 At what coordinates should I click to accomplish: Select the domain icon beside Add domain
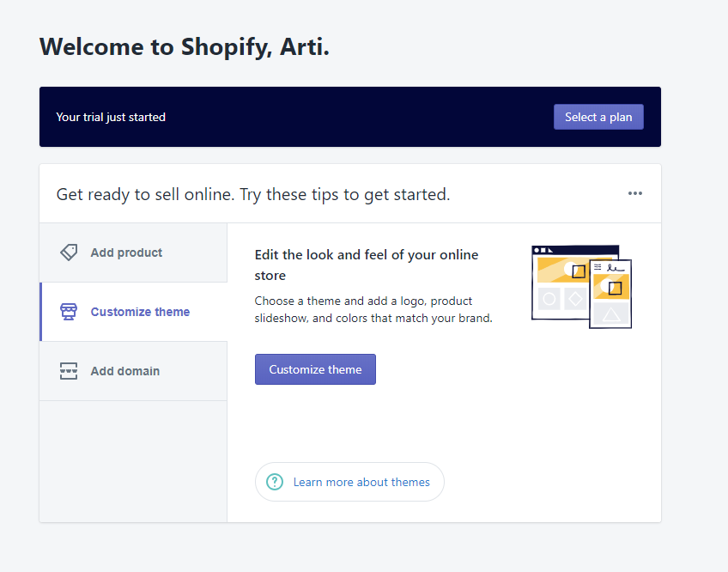pyautogui.click(x=69, y=371)
